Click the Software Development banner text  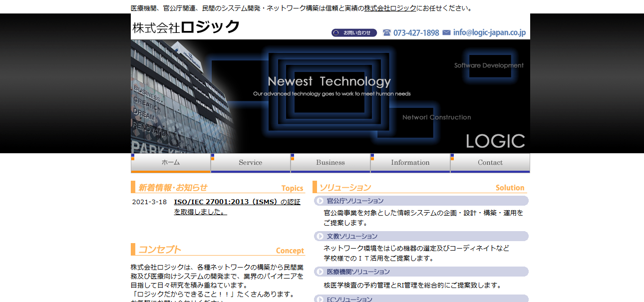point(489,65)
